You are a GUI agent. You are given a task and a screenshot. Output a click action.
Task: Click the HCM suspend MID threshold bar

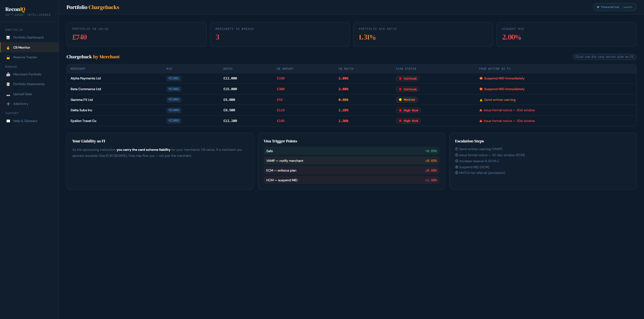351,180
